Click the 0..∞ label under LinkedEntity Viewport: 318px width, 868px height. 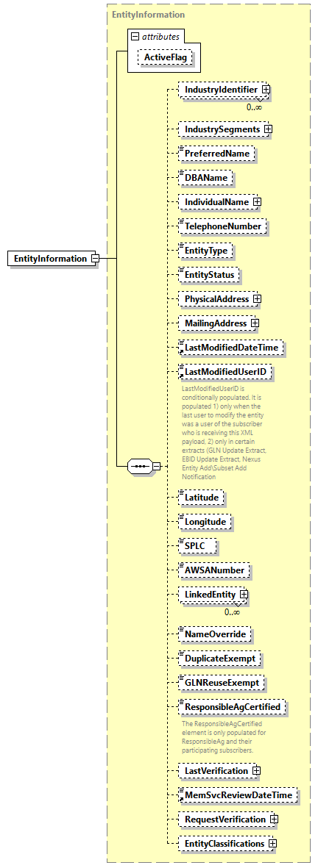pos(232,611)
